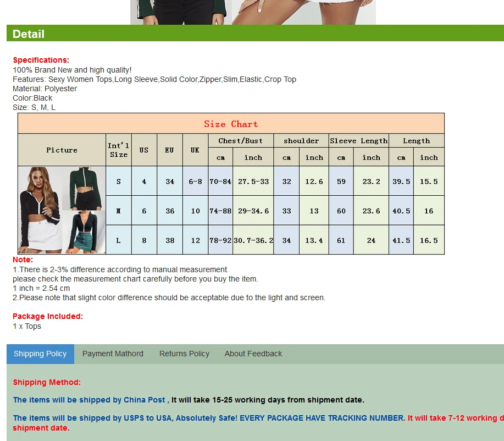Click the model photo above Detail header
The image size is (504, 441).
(253, 12)
